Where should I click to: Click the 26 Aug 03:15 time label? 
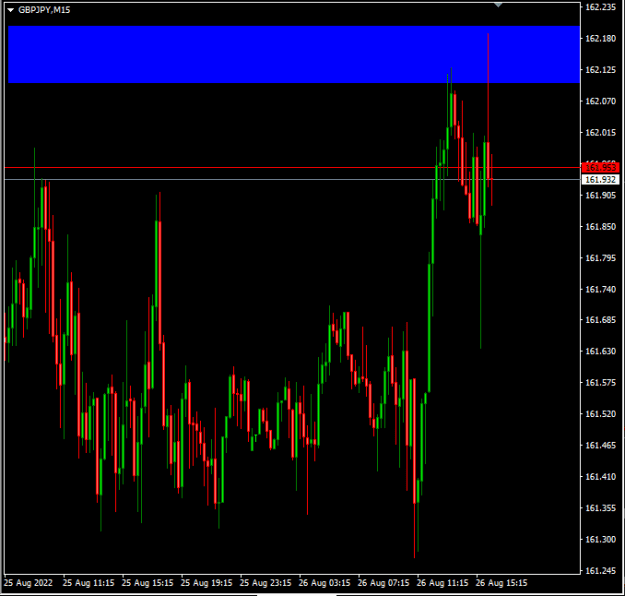[324, 583]
